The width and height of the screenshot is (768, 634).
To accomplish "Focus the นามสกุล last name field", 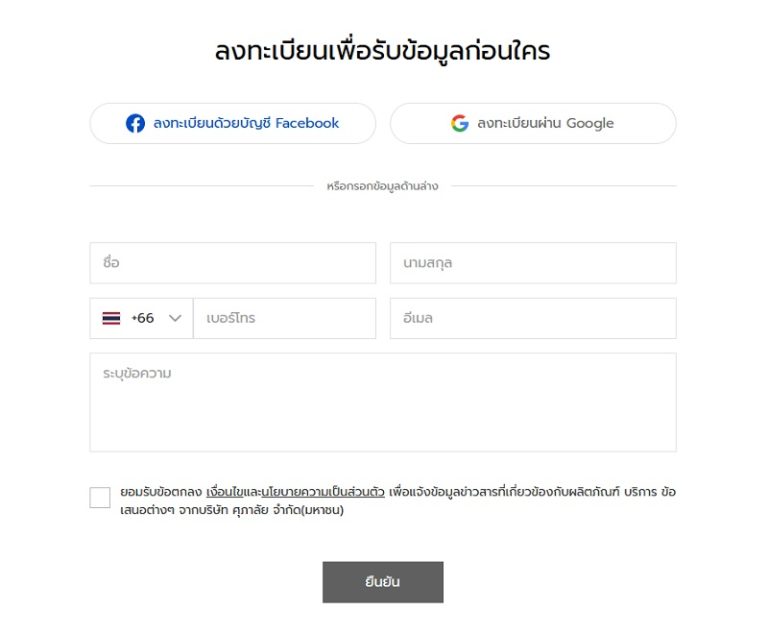I will pyautogui.click(x=533, y=263).
